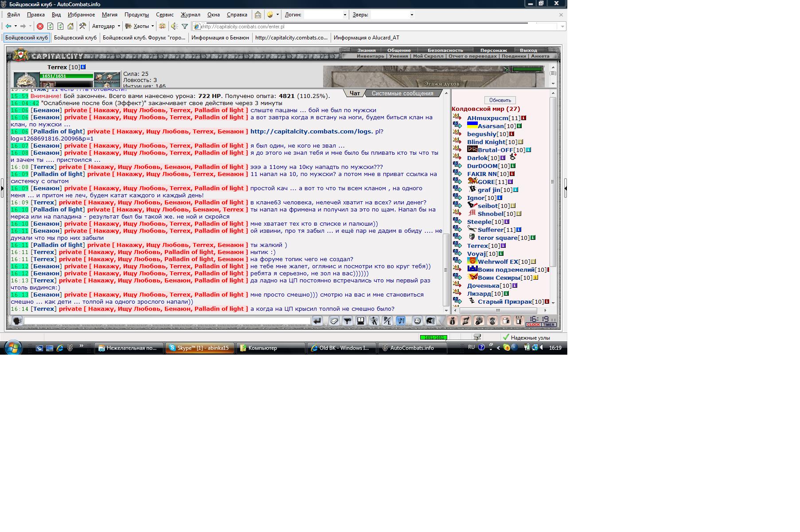Expand the Логин combo box

pos(345,15)
